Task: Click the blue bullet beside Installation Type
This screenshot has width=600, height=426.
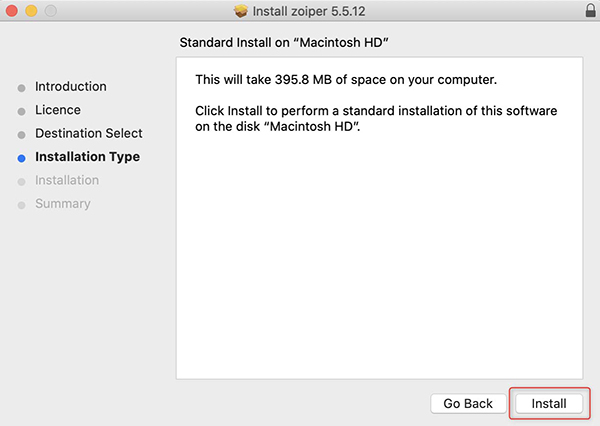Action: click(x=22, y=157)
